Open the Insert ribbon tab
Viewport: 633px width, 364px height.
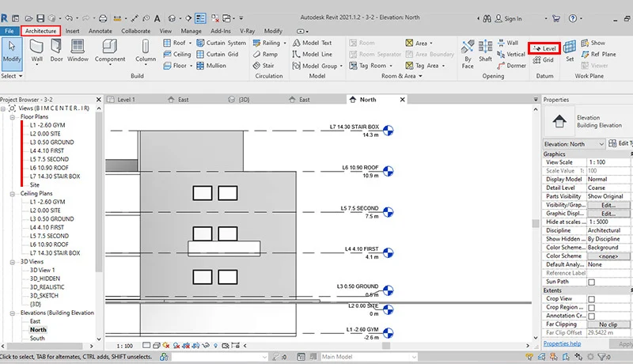click(x=72, y=31)
